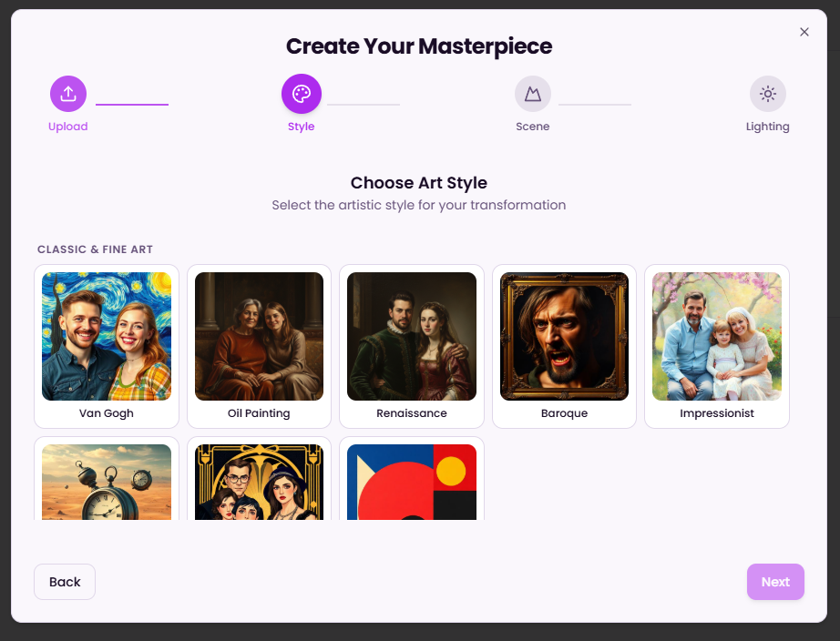Pick the Art Deco family portrait style
This screenshot has height=641, width=840.
259,482
